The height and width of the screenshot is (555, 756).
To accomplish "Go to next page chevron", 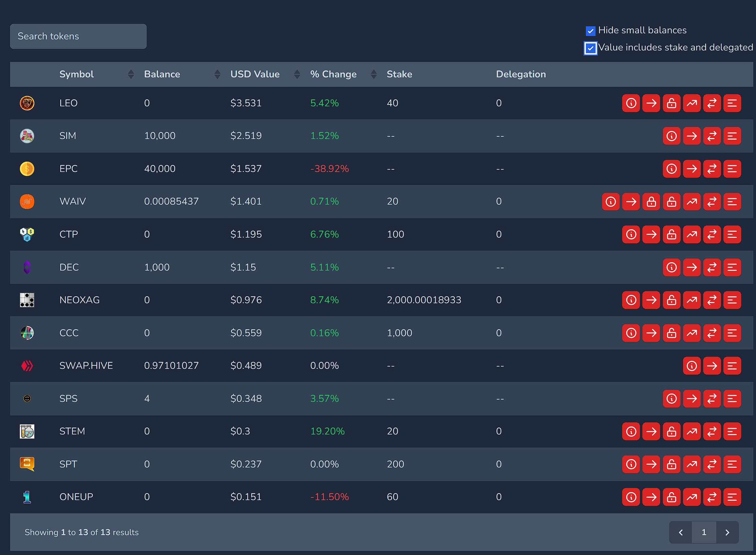I will pos(727,532).
